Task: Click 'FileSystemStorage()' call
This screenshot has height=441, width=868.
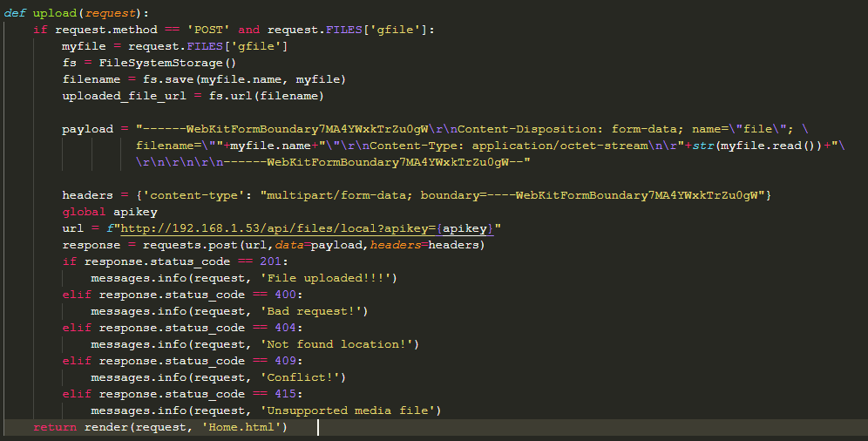Action: pos(167,63)
